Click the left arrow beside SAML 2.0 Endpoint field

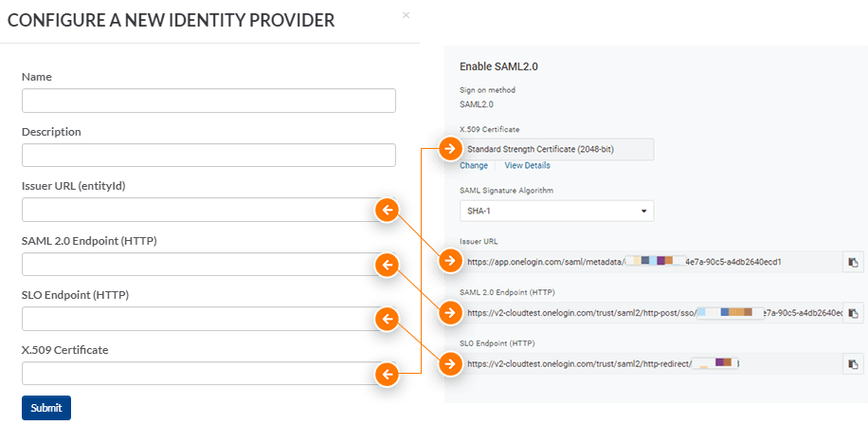(387, 265)
